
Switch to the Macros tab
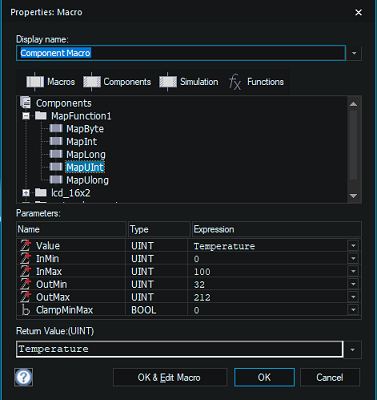click(51, 82)
